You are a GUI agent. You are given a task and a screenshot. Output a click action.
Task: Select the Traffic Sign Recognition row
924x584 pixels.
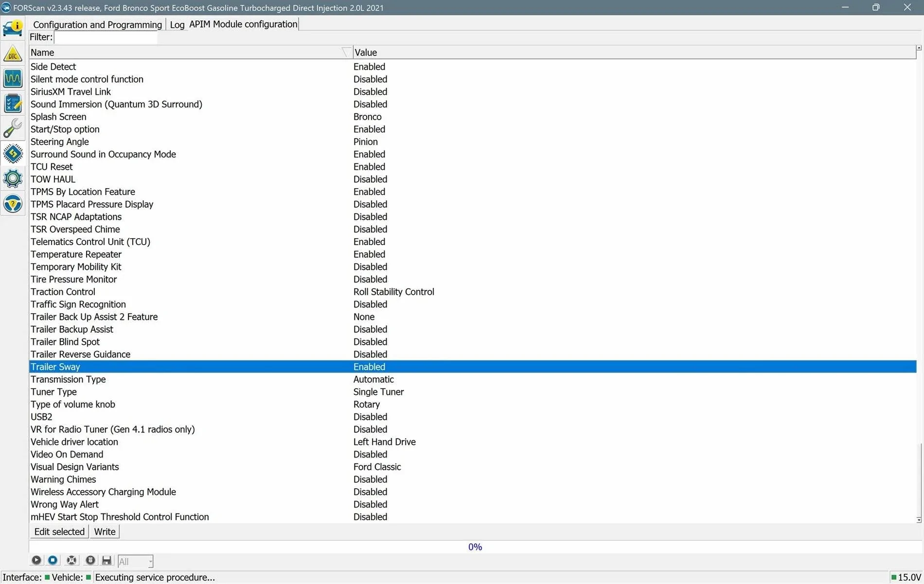78,304
